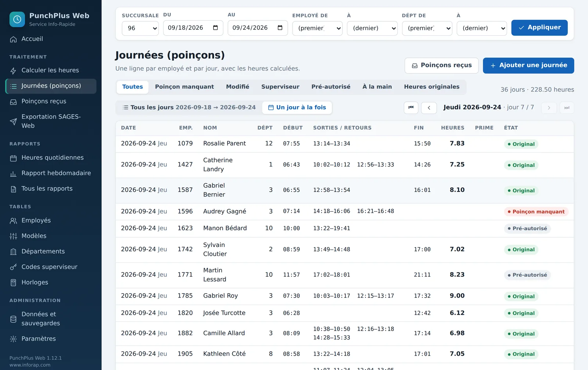Screen dimensions: 588x370
Task: Open Journées (poinçons) sidebar item
Action: (51, 86)
